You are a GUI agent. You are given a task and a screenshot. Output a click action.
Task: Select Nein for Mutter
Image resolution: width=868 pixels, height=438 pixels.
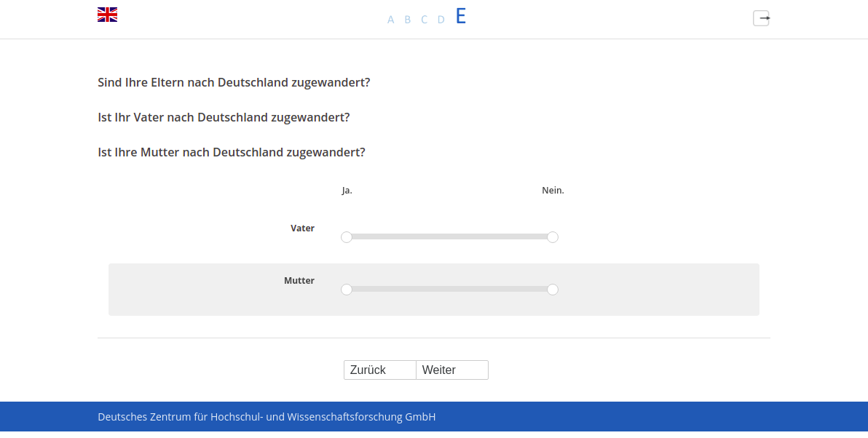tap(553, 290)
